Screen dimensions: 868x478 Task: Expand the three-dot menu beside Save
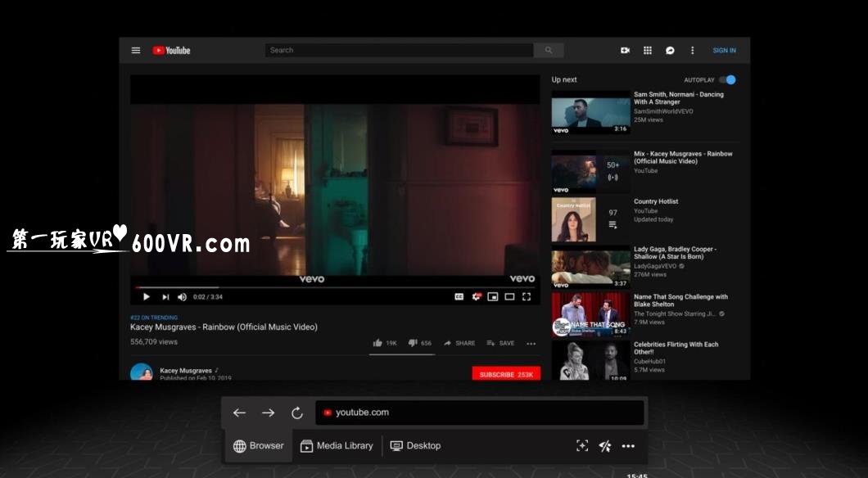(x=531, y=344)
